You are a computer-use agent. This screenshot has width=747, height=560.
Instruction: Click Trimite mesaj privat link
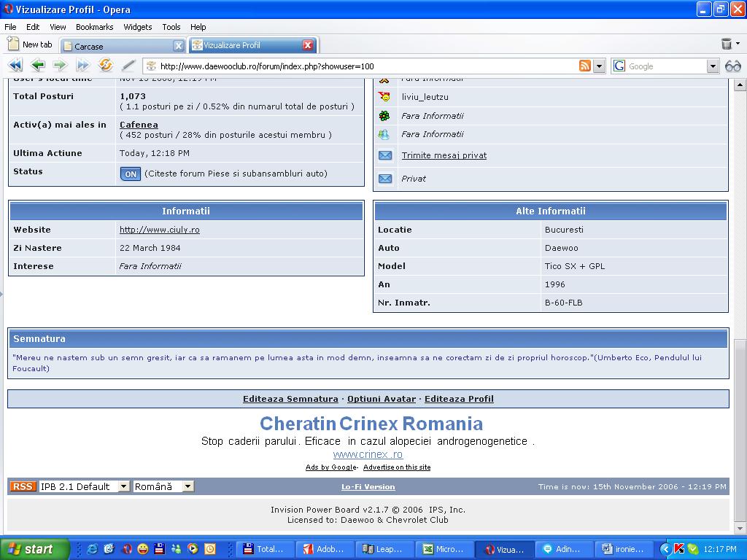[444, 155]
